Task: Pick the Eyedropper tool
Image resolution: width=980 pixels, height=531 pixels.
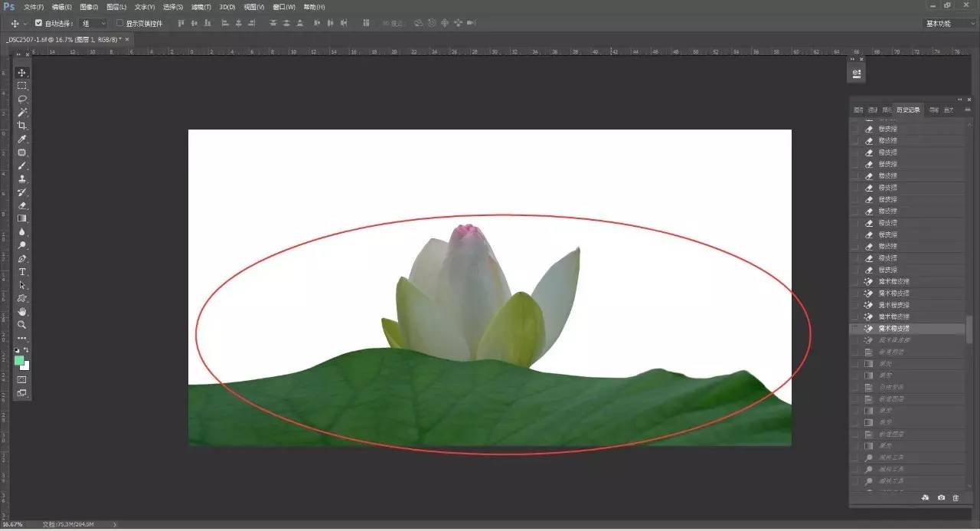Action: tap(22, 139)
